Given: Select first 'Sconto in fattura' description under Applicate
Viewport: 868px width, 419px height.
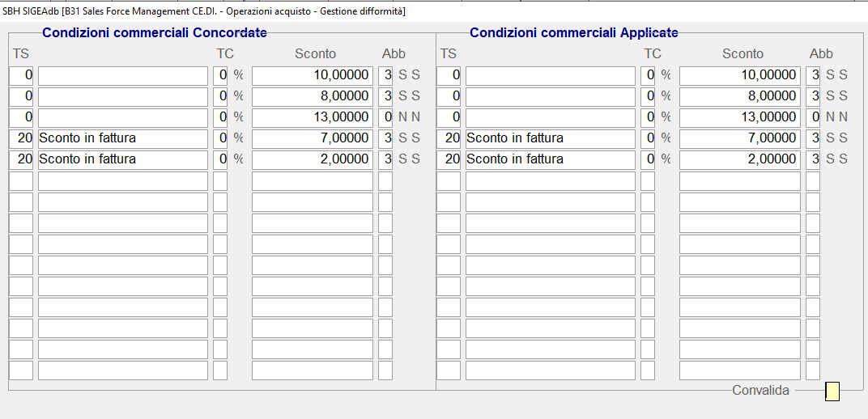Looking at the screenshot, I should click(551, 138).
